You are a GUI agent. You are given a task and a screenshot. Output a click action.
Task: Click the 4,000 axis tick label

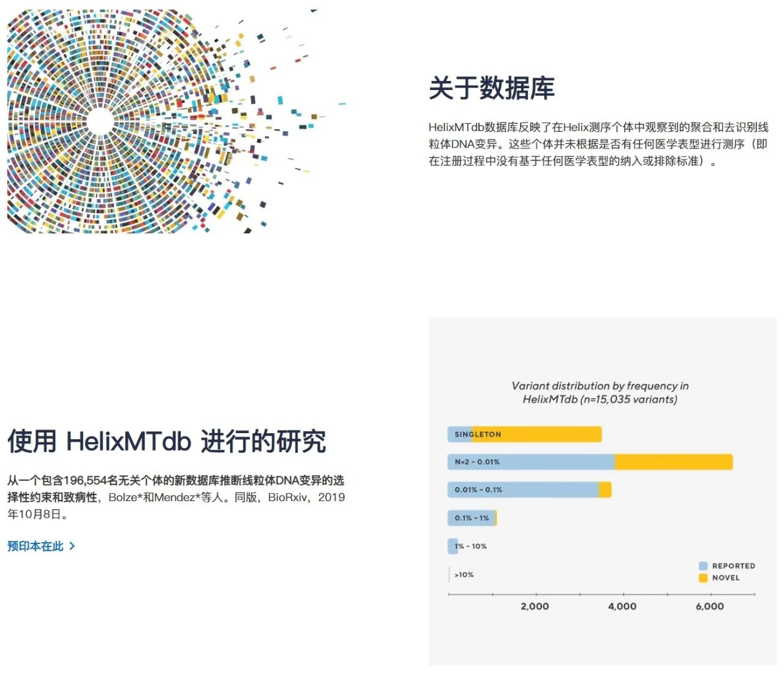click(622, 606)
